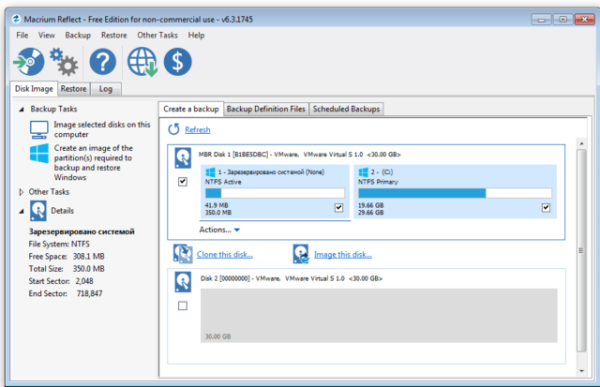Click 'File System: NTFS' detail
Image resolution: width=600 pixels, height=387 pixels.
(59, 244)
